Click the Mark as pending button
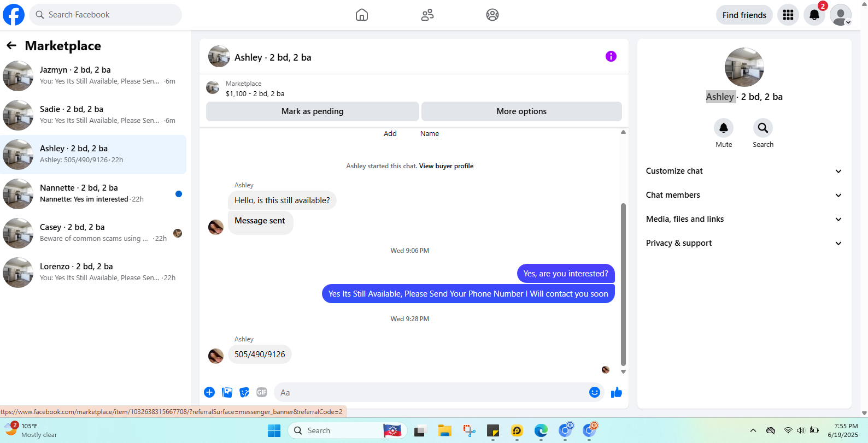This screenshot has height=443, width=868. (313, 111)
